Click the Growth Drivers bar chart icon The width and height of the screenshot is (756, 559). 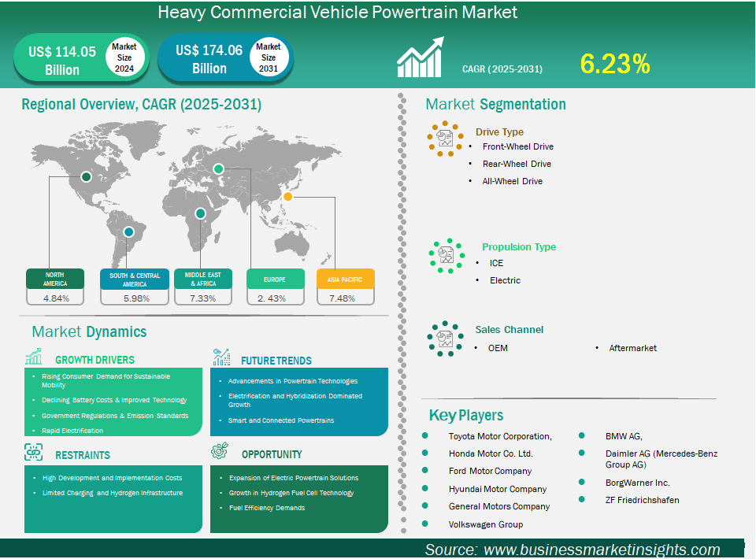(x=34, y=357)
